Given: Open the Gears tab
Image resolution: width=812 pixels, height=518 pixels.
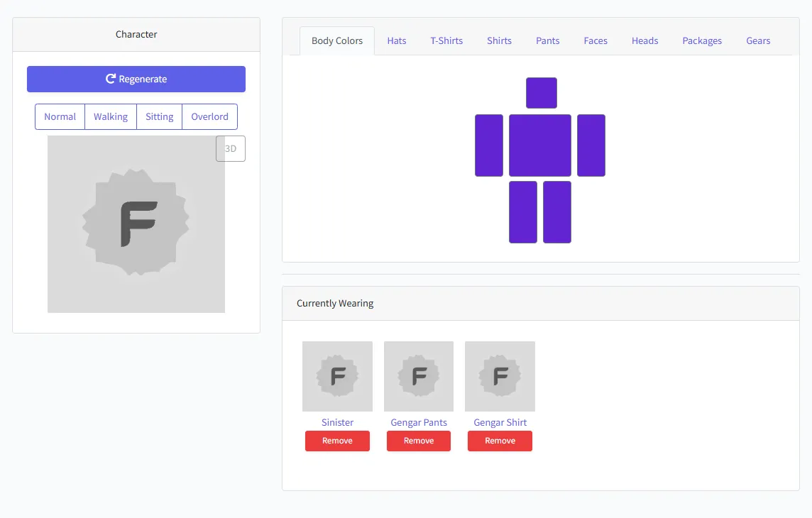Looking at the screenshot, I should tap(758, 41).
